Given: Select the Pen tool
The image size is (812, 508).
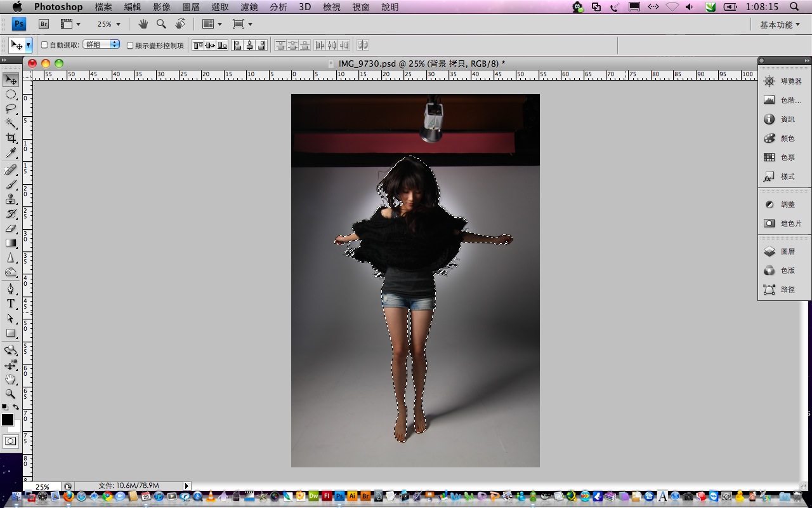Looking at the screenshot, I should point(11,289).
